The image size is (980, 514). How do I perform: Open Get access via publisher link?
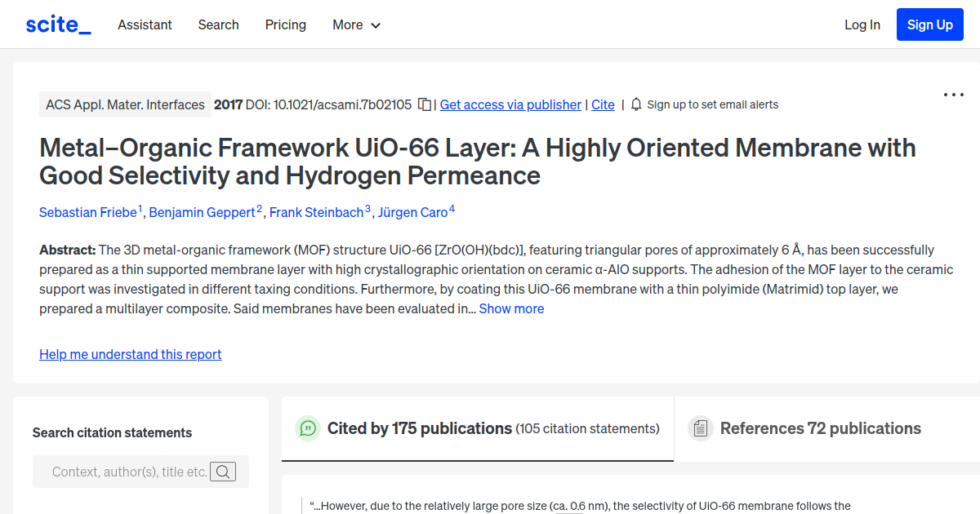[510, 104]
